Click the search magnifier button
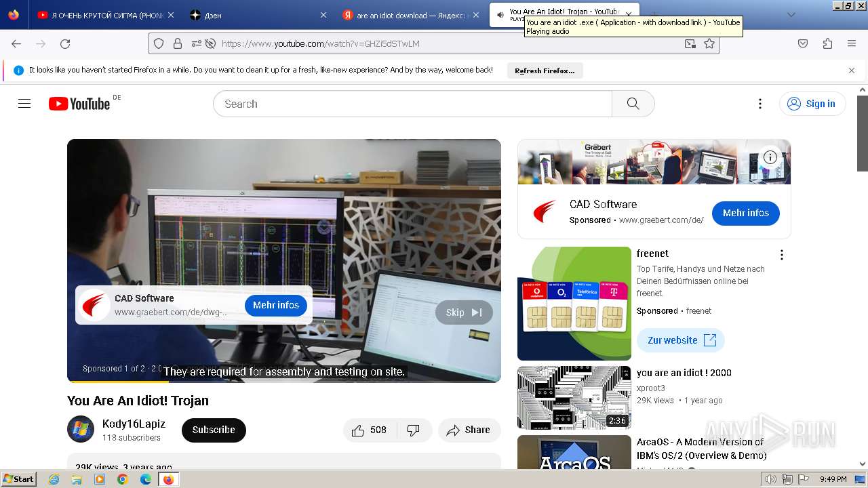Image resolution: width=868 pixels, height=488 pixels. (633, 104)
